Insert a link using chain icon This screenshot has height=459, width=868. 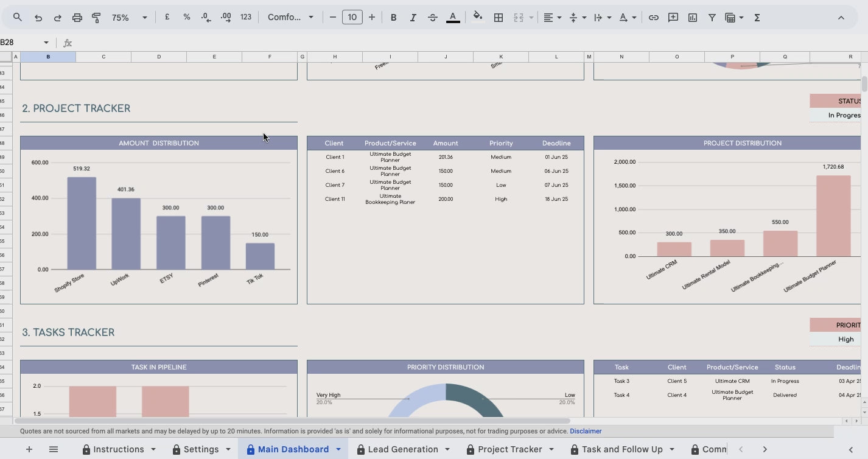click(x=653, y=18)
